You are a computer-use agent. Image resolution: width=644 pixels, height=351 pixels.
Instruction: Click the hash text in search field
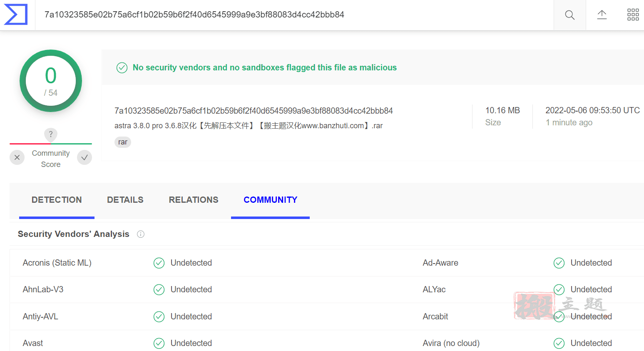click(x=194, y=15)
